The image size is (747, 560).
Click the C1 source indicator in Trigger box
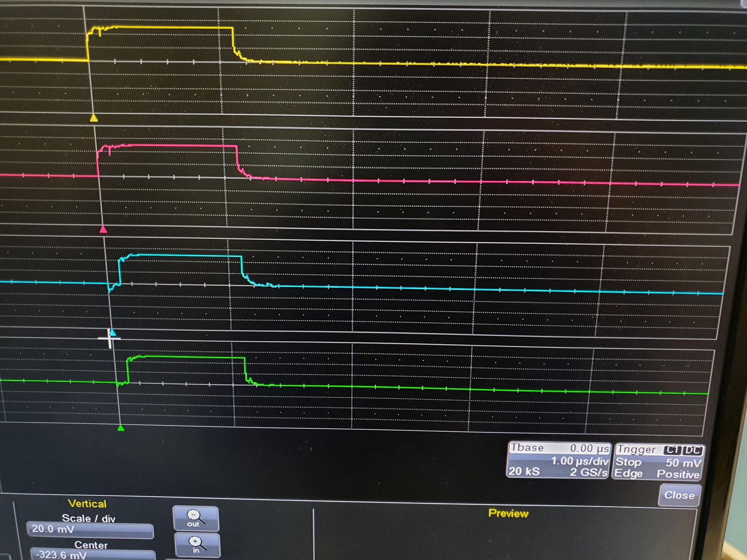point(673,450)
